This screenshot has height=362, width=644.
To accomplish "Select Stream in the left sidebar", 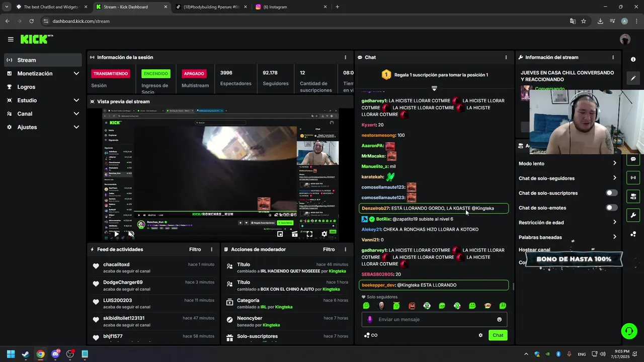I will [x=43, y=60].
